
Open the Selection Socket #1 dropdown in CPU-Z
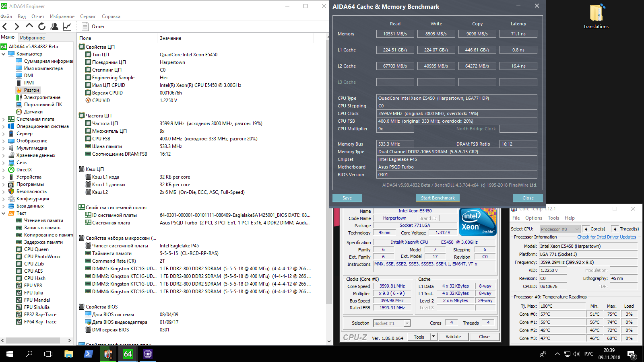click(x=392, y=323)
